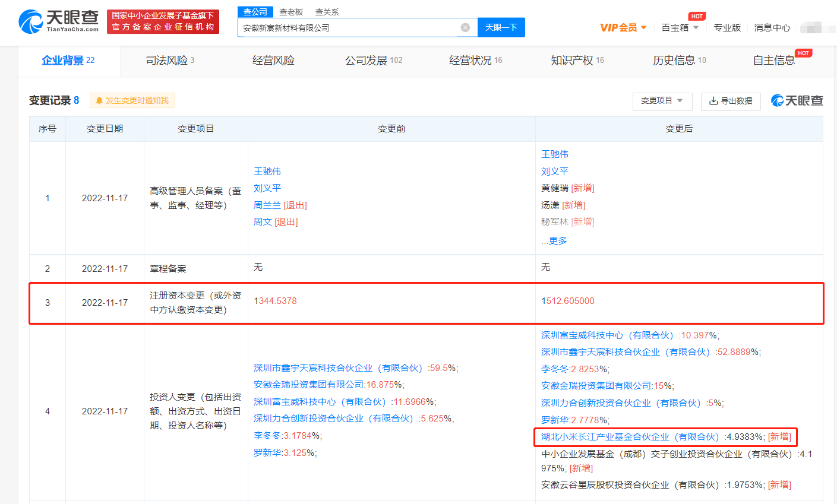
Task: Click the export data download icon
Action: tap(713, 101)
